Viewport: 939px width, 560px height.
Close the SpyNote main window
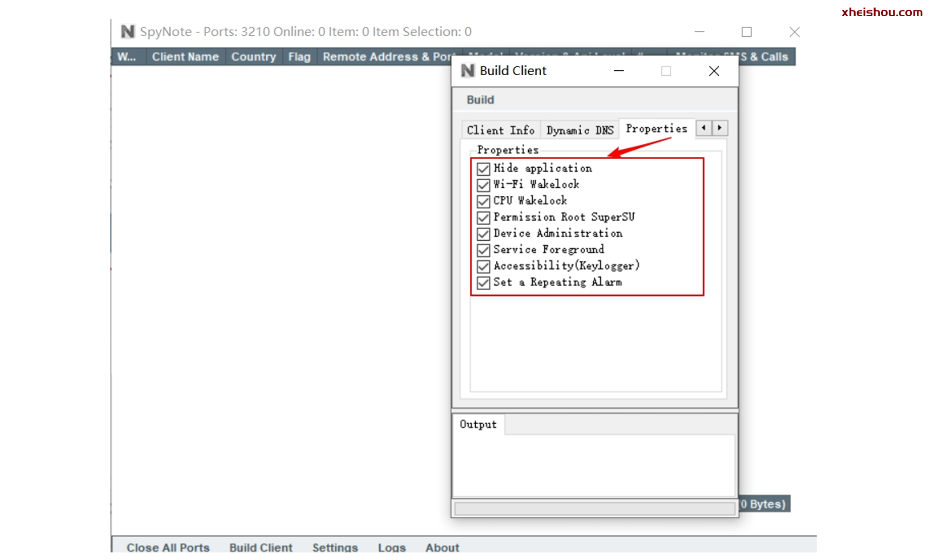coord(794,32)
